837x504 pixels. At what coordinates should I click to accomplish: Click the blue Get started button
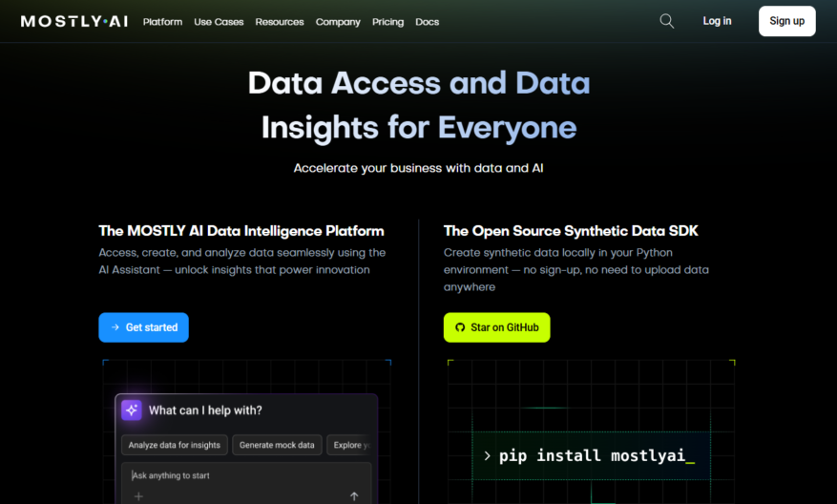tap(143, 327)
